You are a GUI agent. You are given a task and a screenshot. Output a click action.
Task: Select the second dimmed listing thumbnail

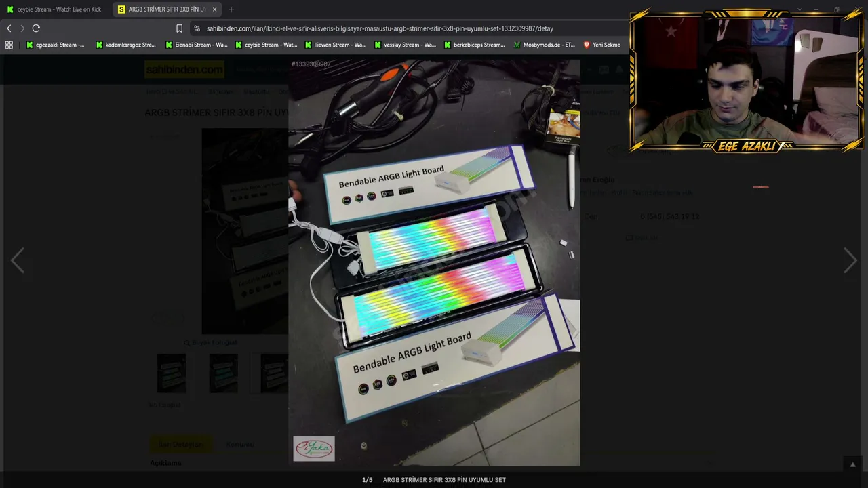(223, 373)
